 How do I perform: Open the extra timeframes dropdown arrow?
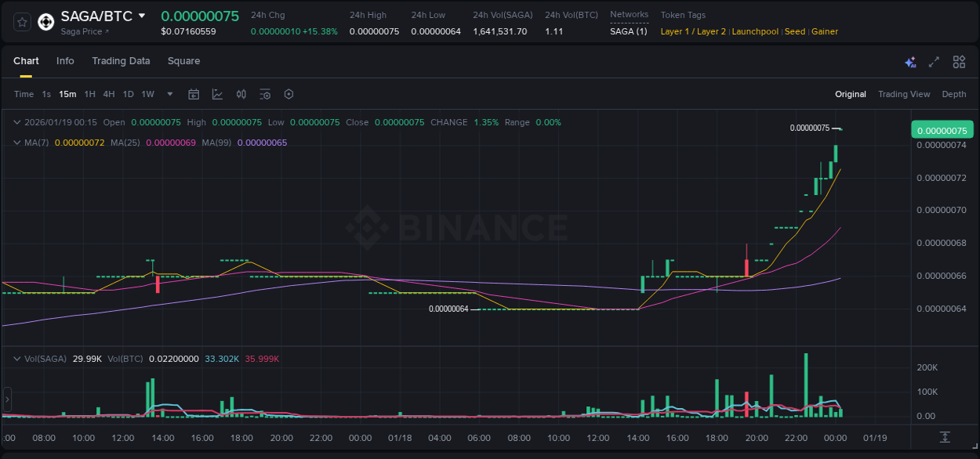(x=169, y=94)
